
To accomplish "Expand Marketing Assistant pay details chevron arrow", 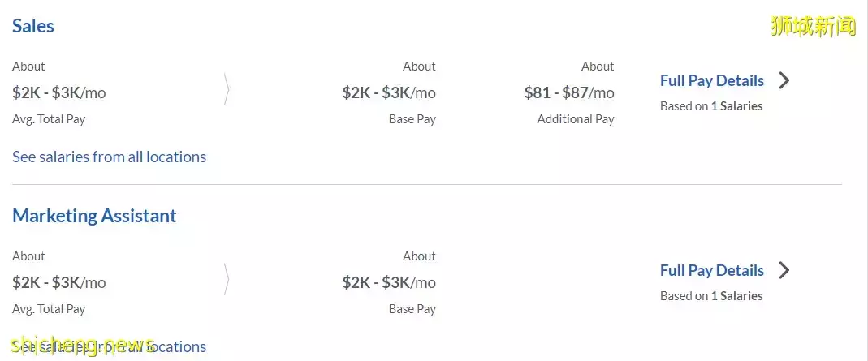I will tap(784, 270).
